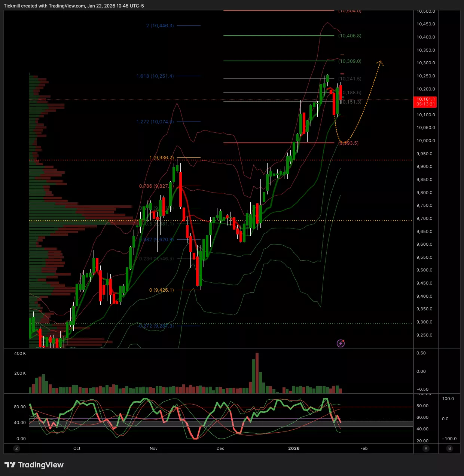This screenshot has height=476, width=464.
Task: Click the A scale button
Action: 426,448
